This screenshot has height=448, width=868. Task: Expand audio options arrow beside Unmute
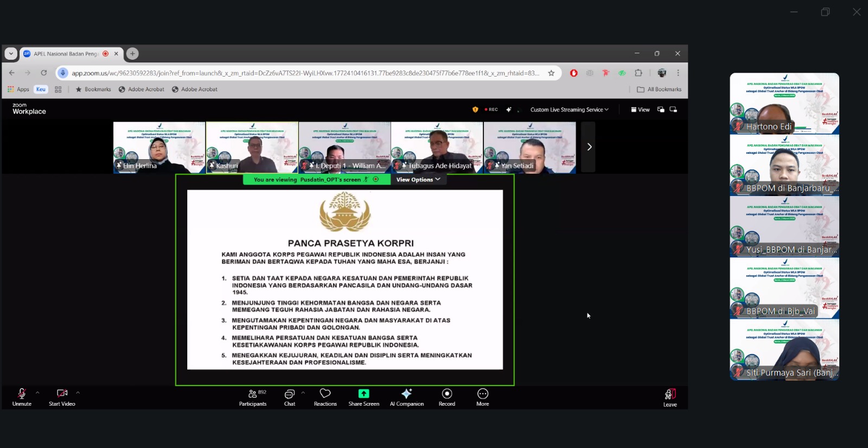pos(37,393)
